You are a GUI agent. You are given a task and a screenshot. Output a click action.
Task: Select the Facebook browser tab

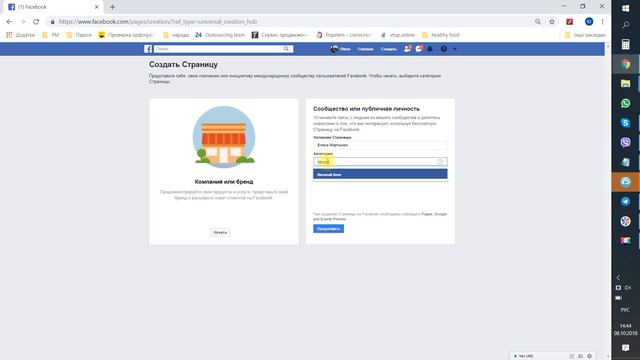pos(53,7)
